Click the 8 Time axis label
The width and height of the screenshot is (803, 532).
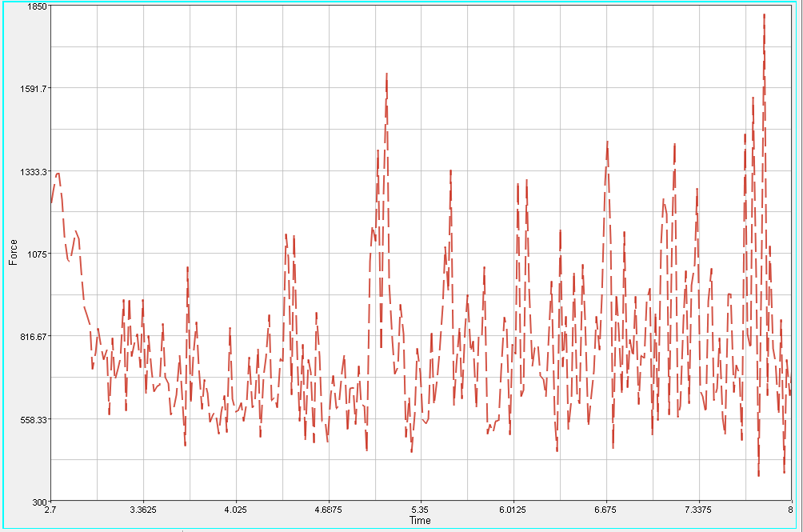click(791, 510)
